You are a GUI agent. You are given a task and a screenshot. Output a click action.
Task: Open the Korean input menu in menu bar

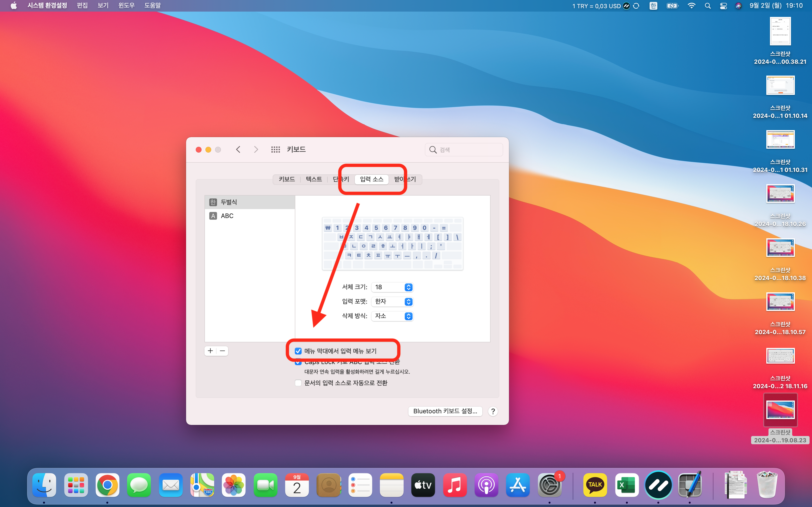(x=653, y=6)
